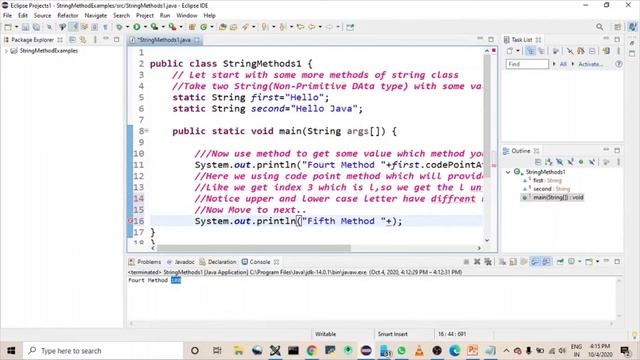Click the New Java Package icon
This screenshot has width=640, height=360.
(x=192, y=27)
